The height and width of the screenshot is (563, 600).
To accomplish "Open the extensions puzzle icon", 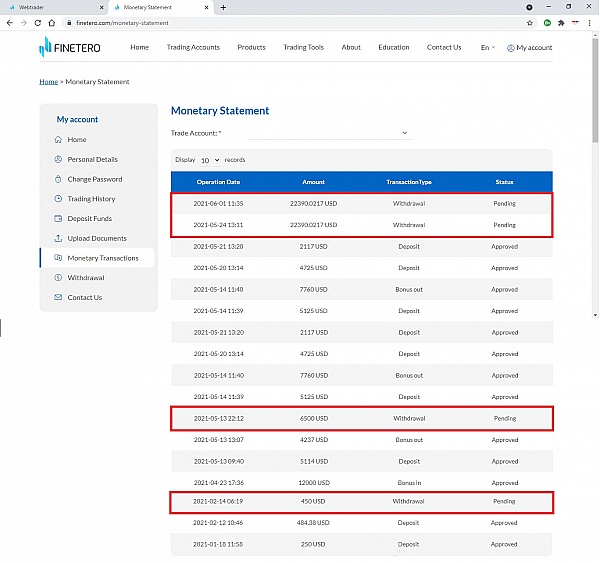I will [561, 23].
